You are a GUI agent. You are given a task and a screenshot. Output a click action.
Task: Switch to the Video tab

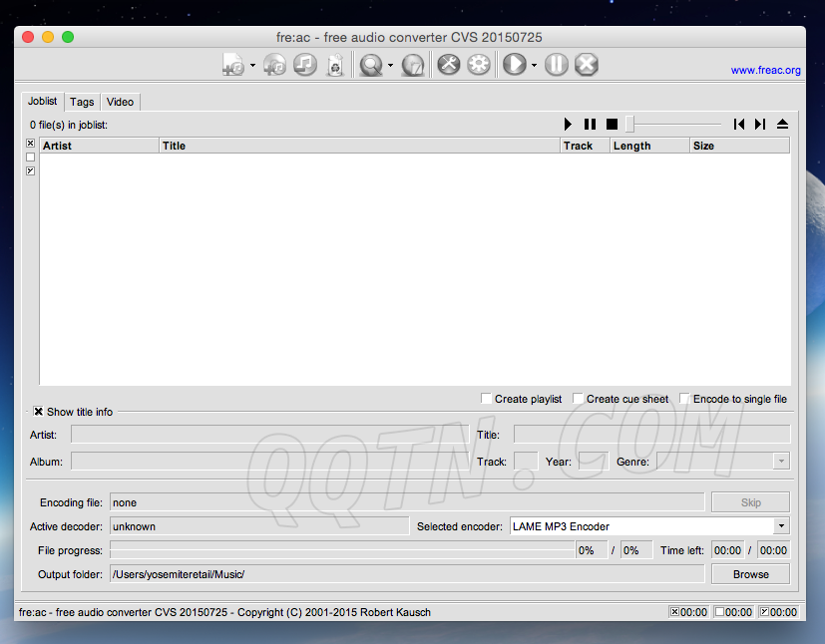120,102
